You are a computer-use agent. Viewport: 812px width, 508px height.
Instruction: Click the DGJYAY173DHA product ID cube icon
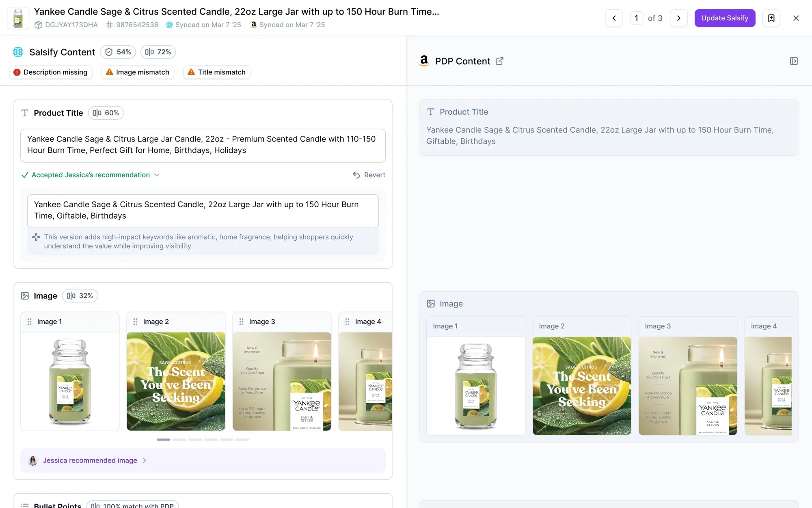(x=38, y=25)
